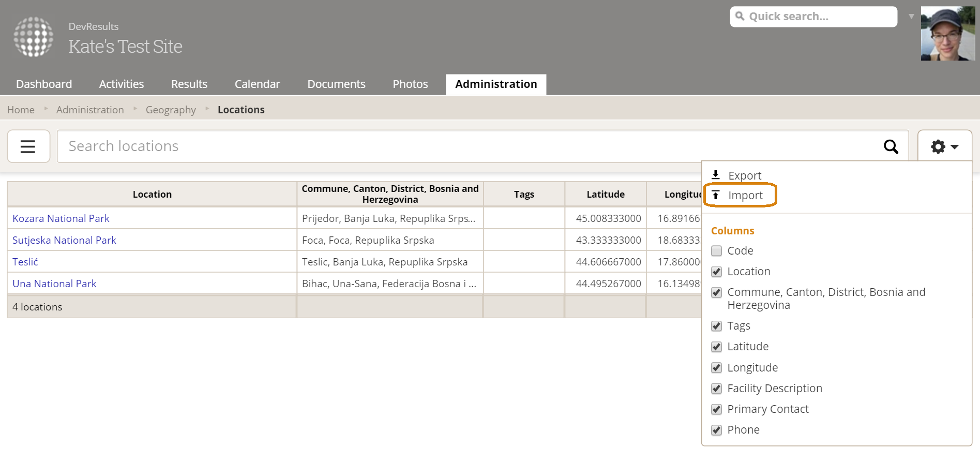Viewport: 980px width, 461px height.
Task: Navigate to Administration breadcrumb link
Action: [90, 110]
